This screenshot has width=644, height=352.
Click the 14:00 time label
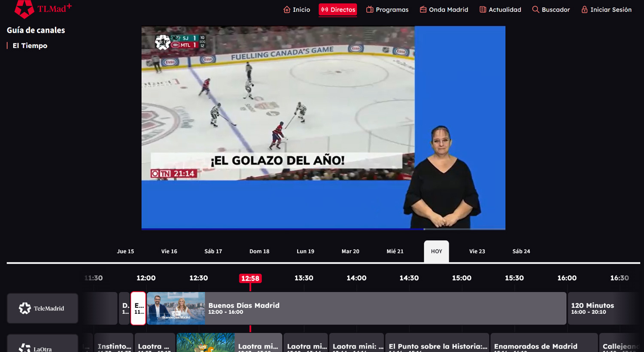[x=356, y=278]
